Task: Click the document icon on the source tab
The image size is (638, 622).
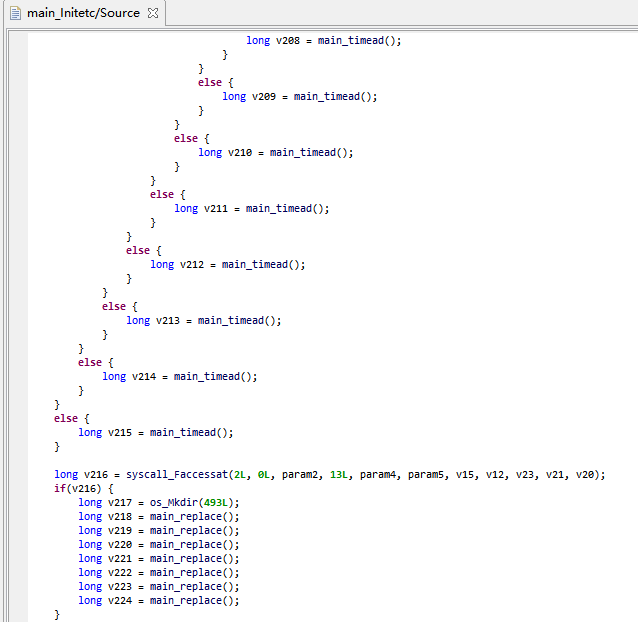Action: pos(16,14)
